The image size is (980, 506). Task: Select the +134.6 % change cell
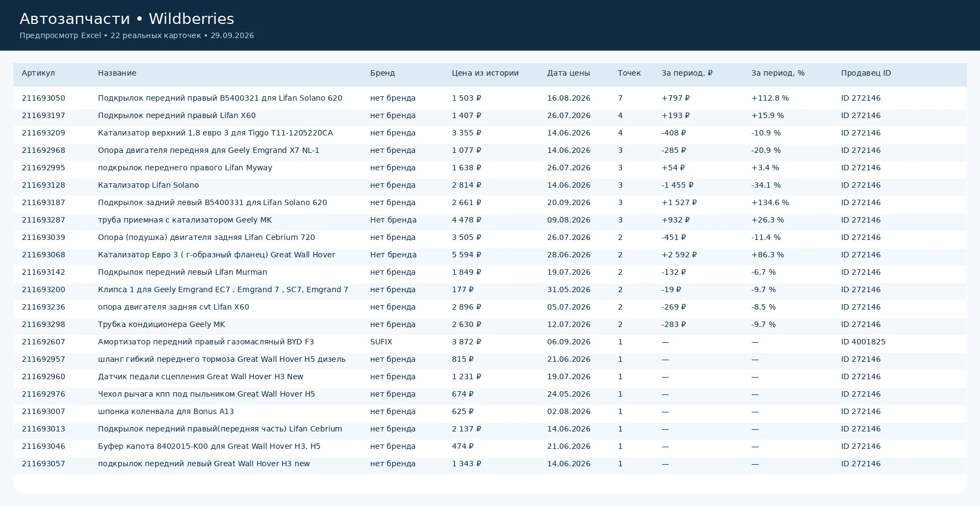pos(770,202)
